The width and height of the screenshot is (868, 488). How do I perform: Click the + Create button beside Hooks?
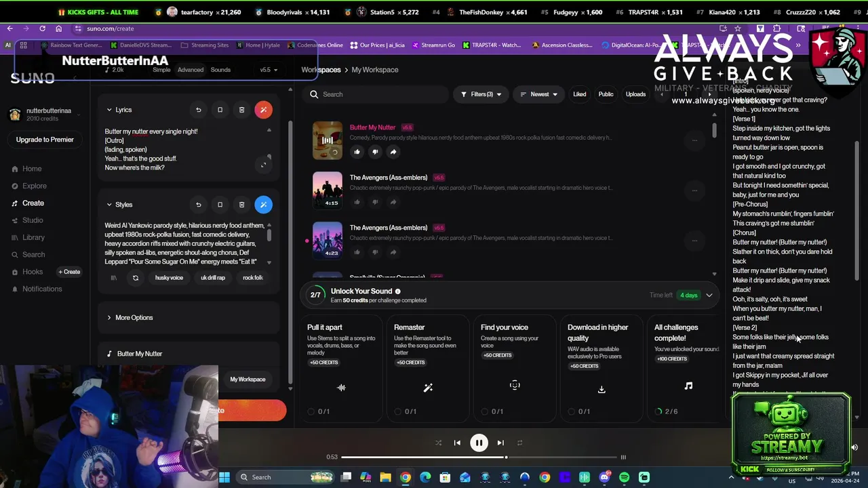[x=69, y=272]
